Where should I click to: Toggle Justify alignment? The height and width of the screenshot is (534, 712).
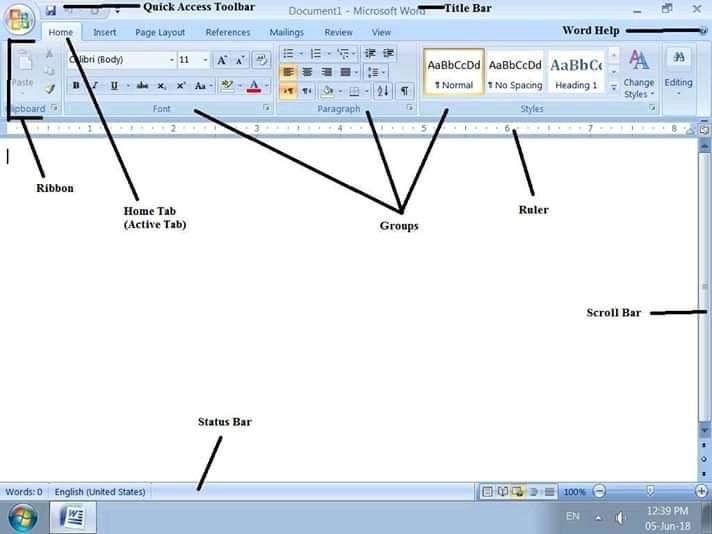tap(346, 72)
